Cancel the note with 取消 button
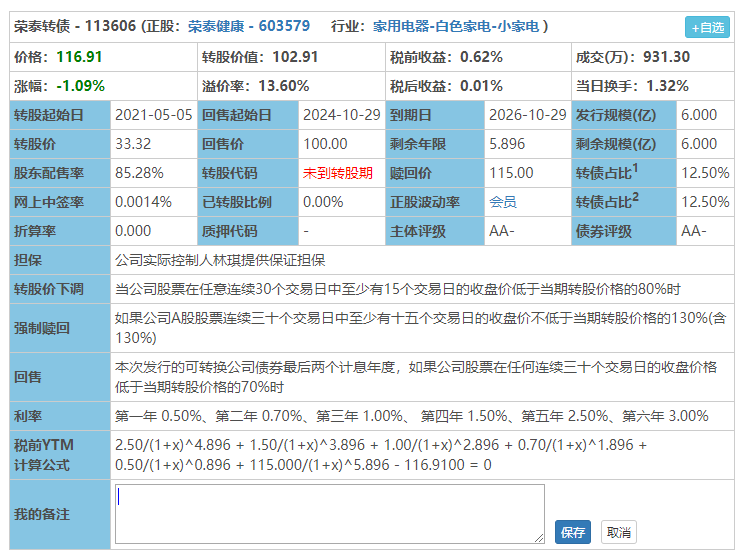 [x=618, y=532]
